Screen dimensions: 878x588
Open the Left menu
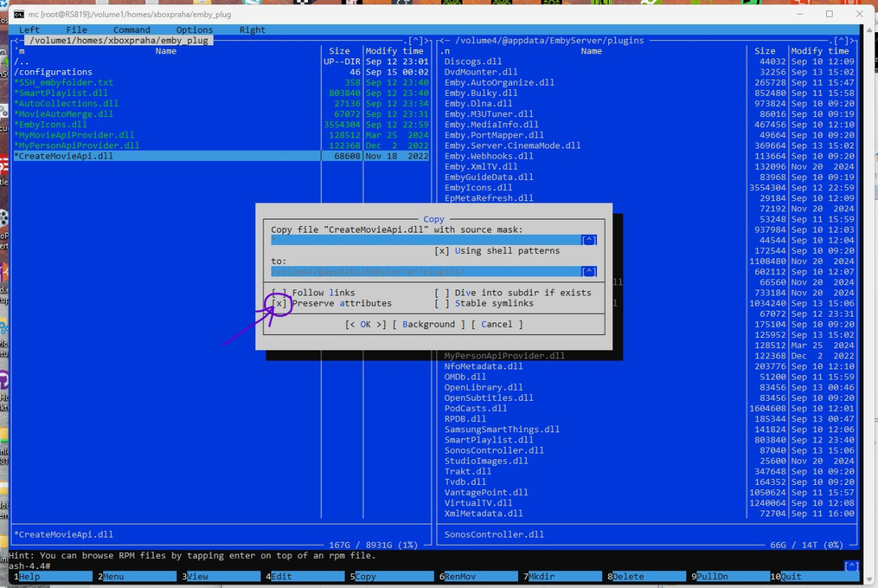click(x=29, y=30)
